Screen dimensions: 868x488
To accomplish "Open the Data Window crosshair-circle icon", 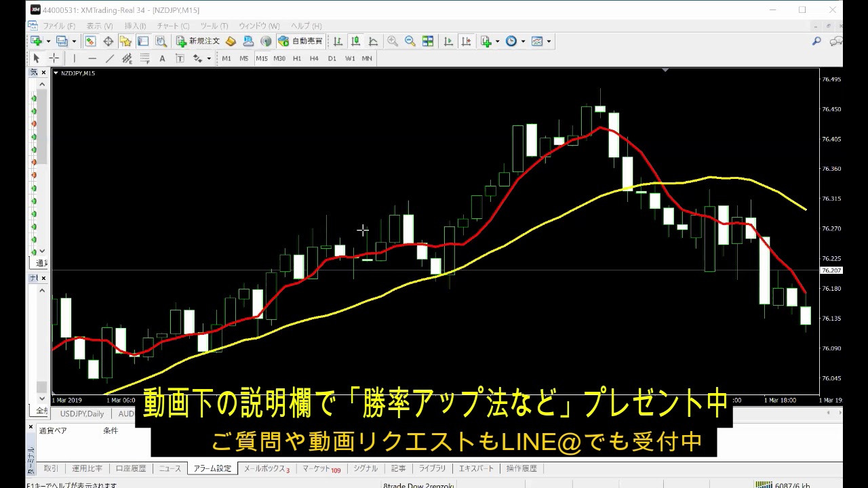I will 108,41.
